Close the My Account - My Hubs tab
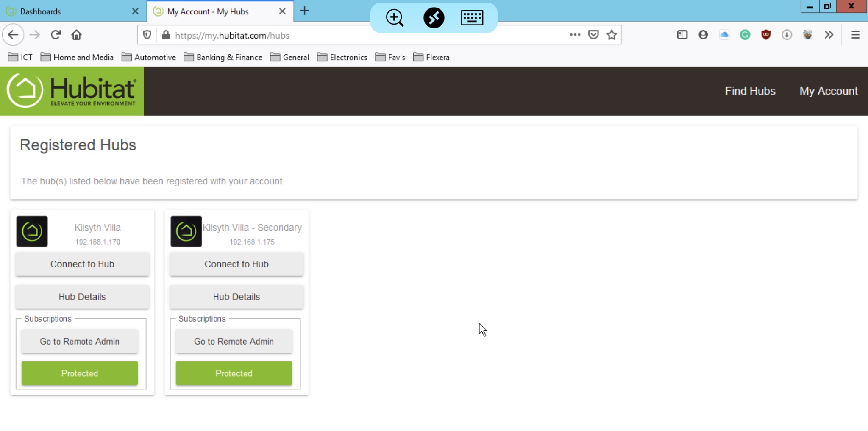The image size is (868, 431). (282, 11)
